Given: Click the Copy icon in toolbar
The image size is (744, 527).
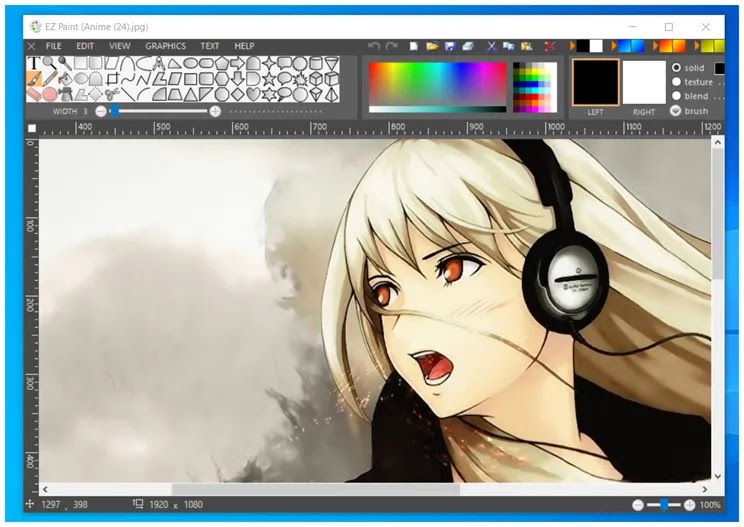Looking at the screenshot, I should pos(509,46).
